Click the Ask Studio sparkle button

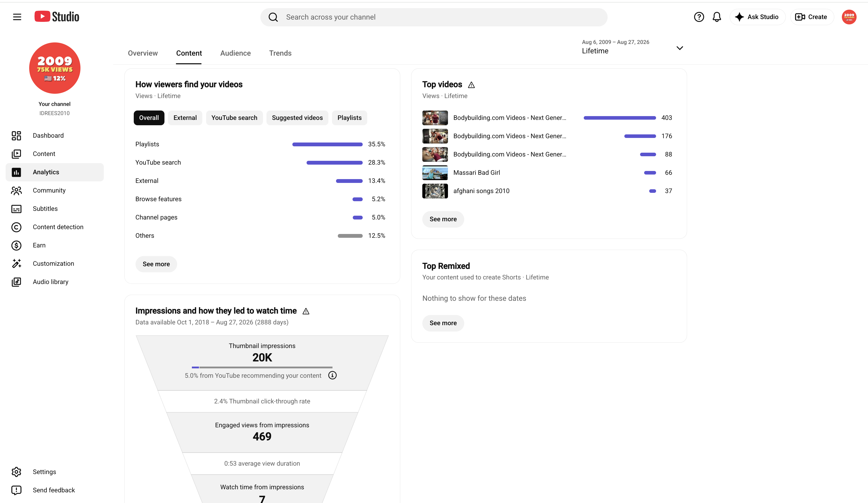[x=757, y=17]
